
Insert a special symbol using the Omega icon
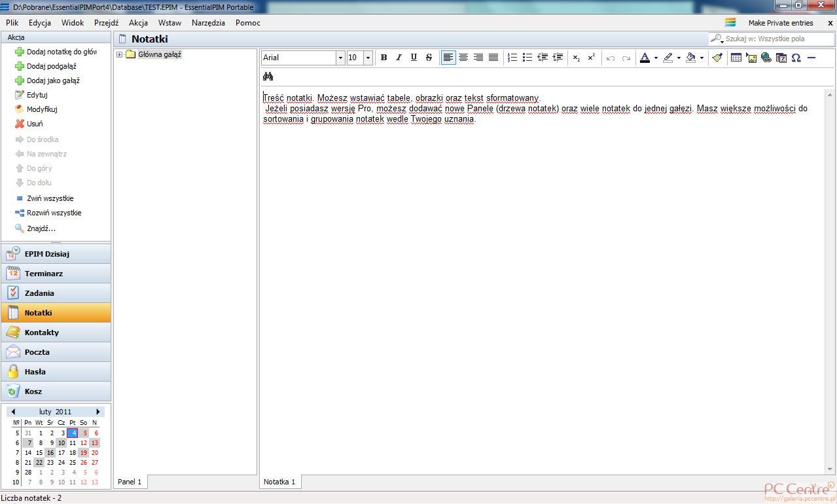pos(796,58)
